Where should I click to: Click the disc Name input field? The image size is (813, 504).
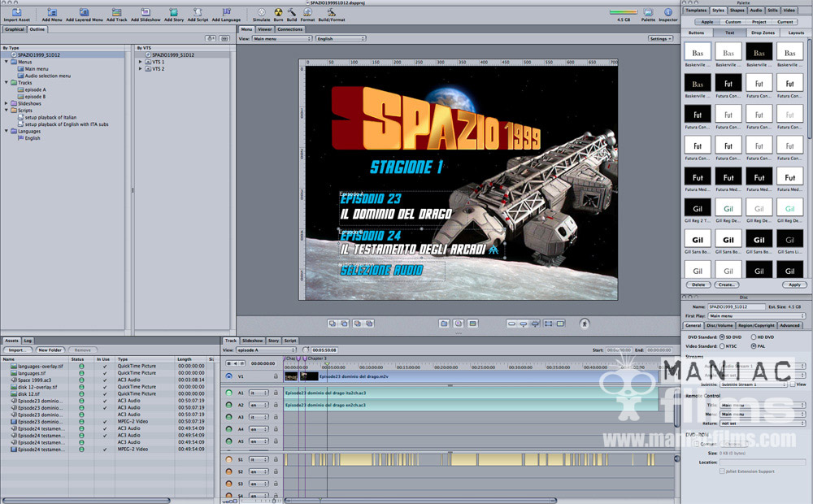point(736,306)
